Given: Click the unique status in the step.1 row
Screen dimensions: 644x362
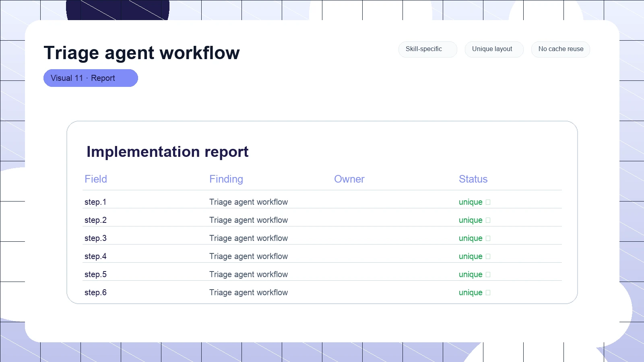Looking at the screenshot, I should 471,202.
